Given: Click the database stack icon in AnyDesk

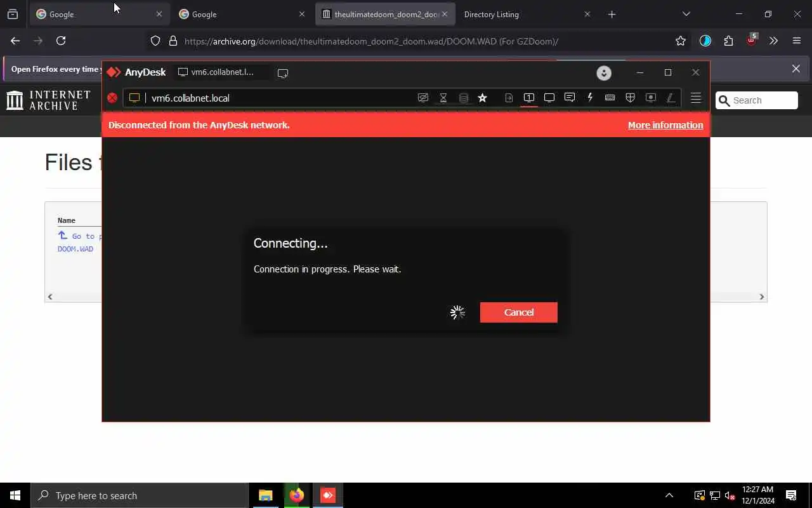Looking at the screenshot, I should 464,98.
